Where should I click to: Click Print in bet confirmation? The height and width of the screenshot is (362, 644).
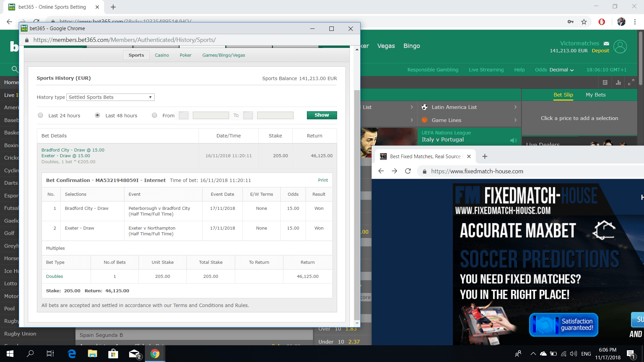click(x=323, y=180)
